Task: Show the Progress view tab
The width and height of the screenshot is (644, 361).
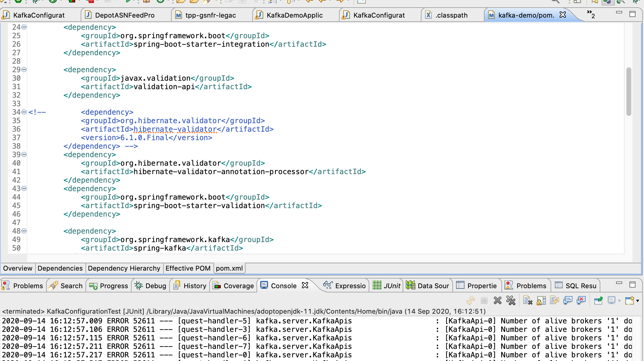Action: pyautogui.click(x=109, y=286)
